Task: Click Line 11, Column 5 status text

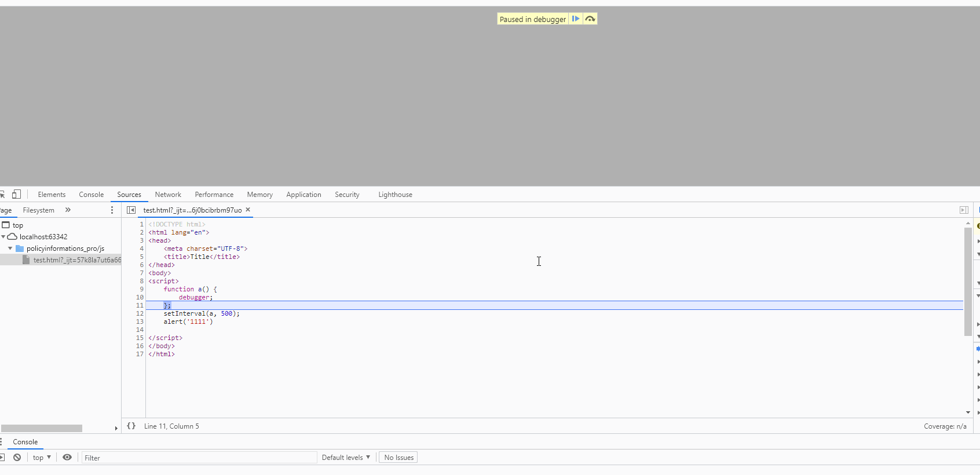Action: [171, 426]
